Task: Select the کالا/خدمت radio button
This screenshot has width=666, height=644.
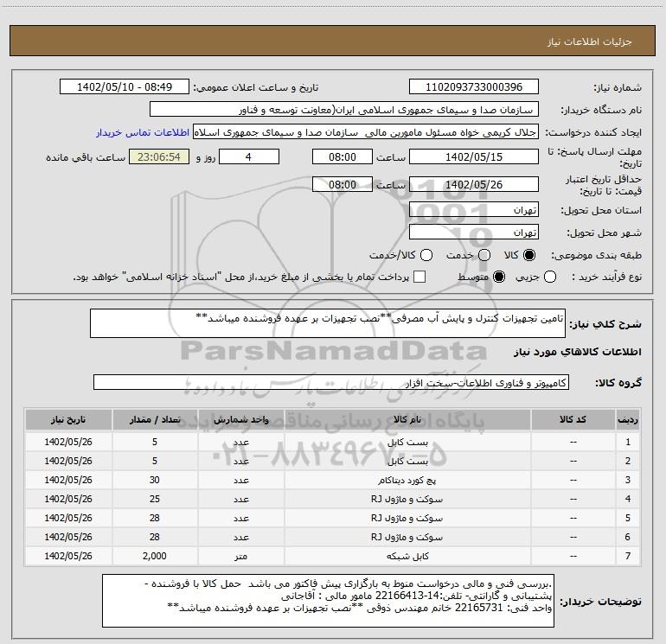Action: (x=426, y=255)
